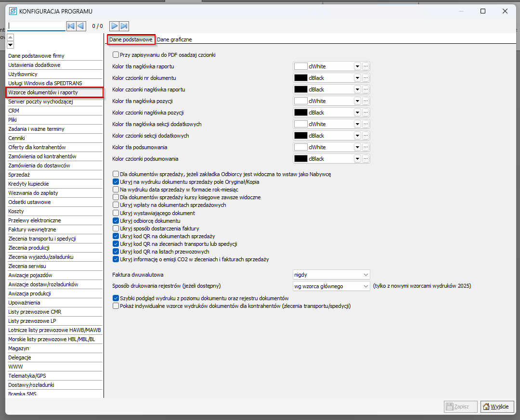Select Serwer poczty wychodzącej in sidebar

point(33,102)
